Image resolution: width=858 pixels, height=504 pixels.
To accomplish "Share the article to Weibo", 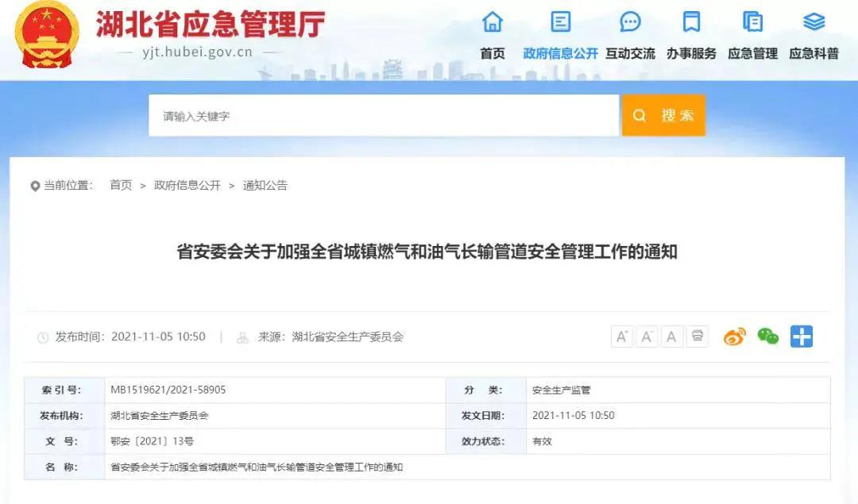I will pos(735,337).
